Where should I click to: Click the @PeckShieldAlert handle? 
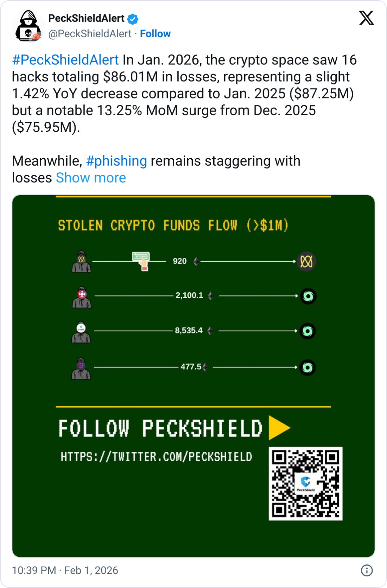tap(90, 34)
